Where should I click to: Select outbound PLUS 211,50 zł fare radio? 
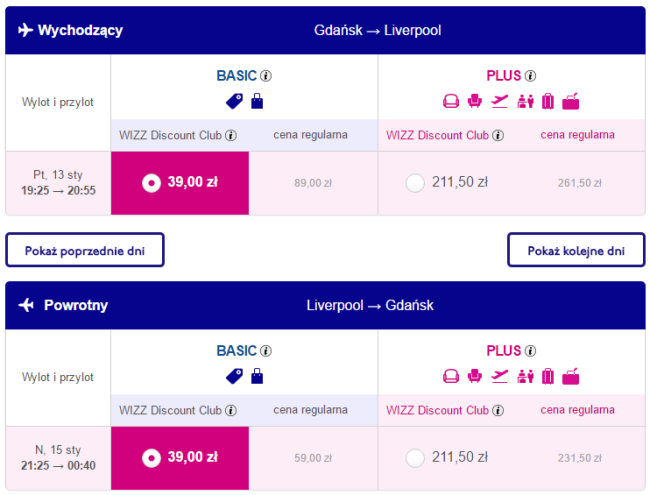coord(415,183)
